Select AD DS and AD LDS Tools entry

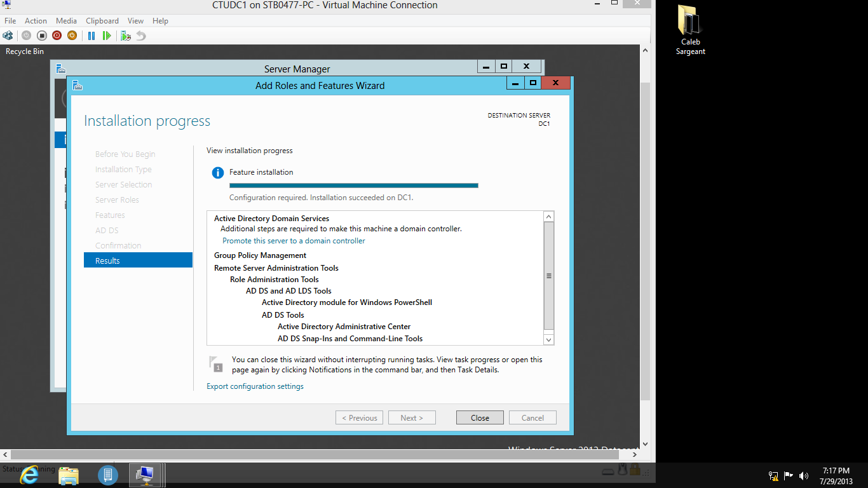288,291
